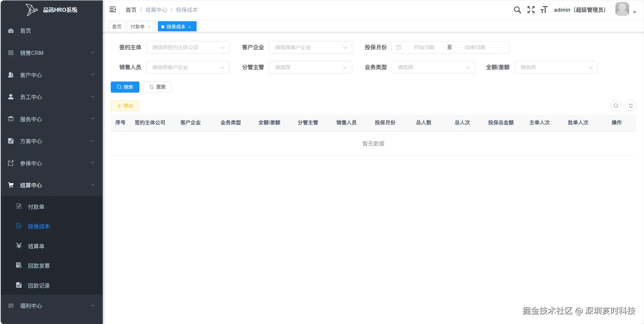Open the 全额/差额 dropdown
This screenshot has width=644, height=324.
556,67
